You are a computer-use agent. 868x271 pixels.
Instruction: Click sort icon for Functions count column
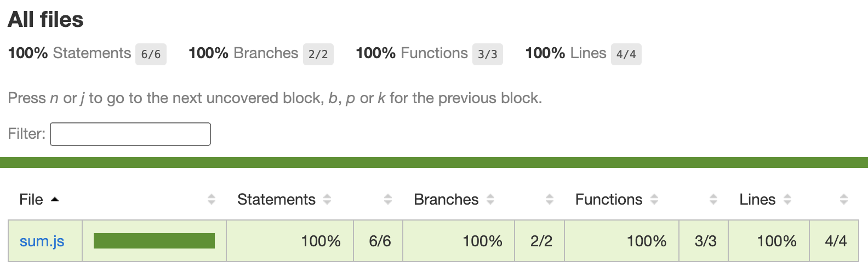713,200
